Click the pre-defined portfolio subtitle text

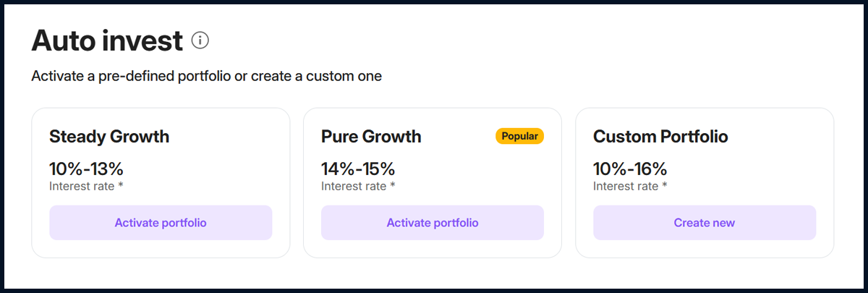206,76
